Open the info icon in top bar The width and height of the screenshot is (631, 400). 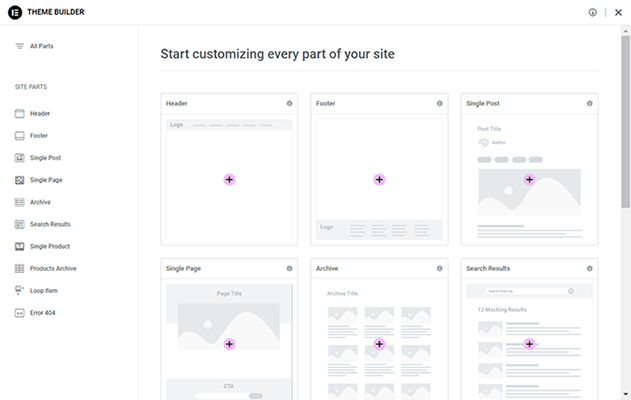[x=592, y=12]
